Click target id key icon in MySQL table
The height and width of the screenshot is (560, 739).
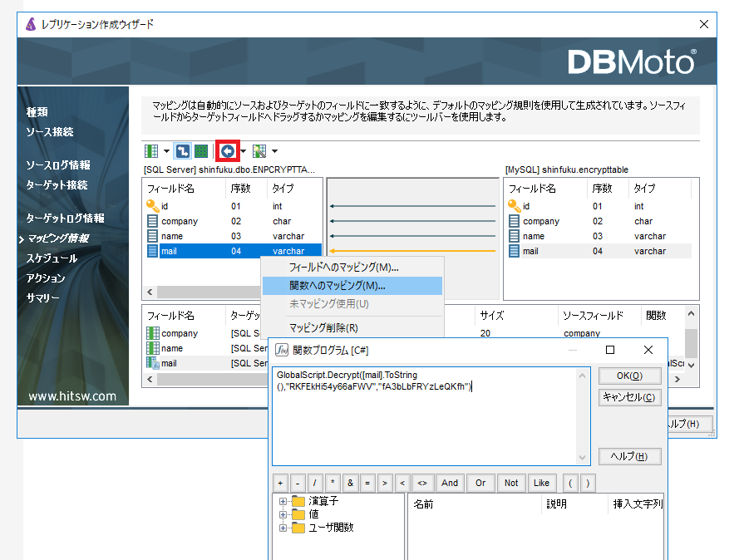(x=515, y=206)
